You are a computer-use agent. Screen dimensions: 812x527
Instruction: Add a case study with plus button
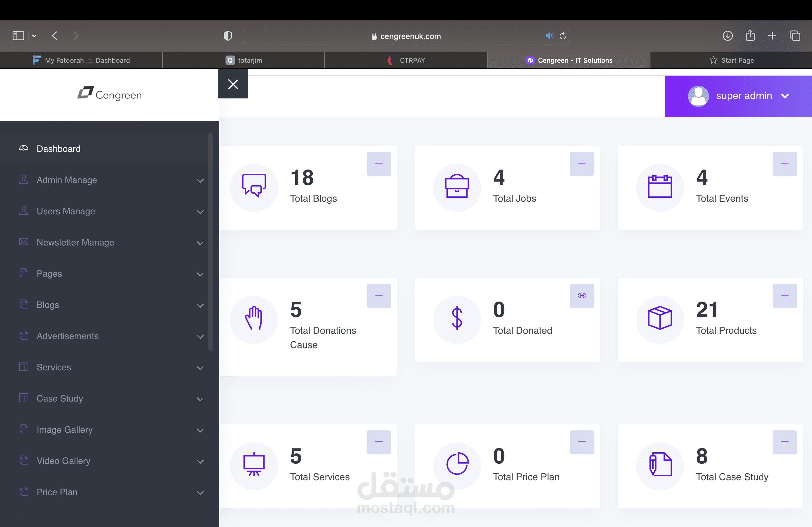pyautogui.click(x=785, y=442)
